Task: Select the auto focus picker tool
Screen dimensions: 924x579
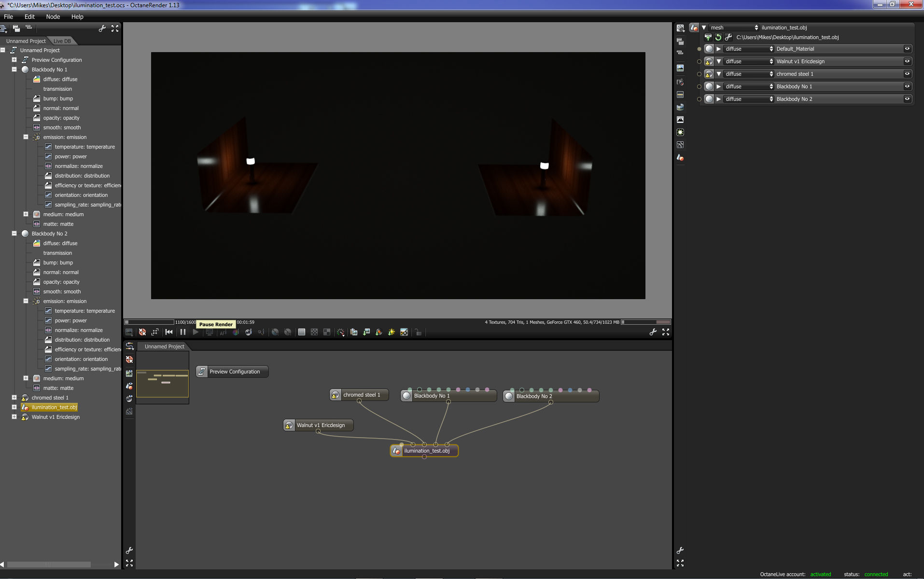Action: (x=223, y=332)
